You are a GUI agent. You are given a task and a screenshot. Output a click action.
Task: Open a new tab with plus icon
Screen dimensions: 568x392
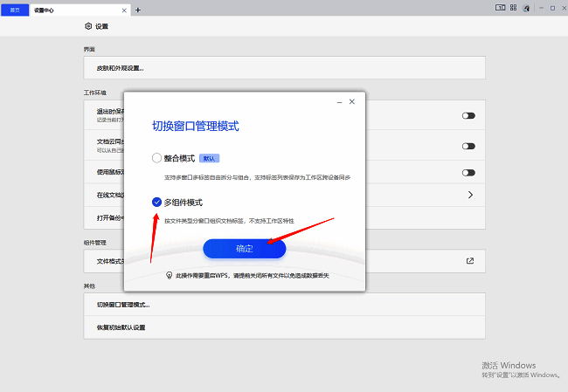(x=137, y=10)
